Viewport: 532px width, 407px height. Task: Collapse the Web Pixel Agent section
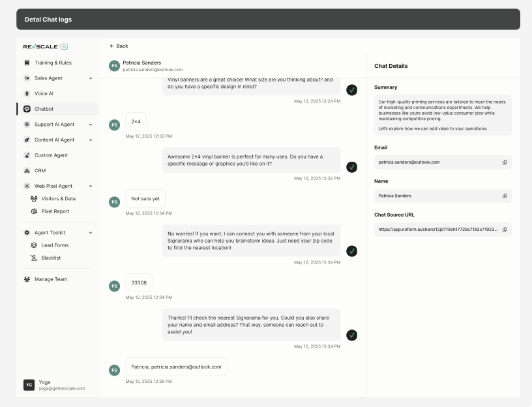91,187
